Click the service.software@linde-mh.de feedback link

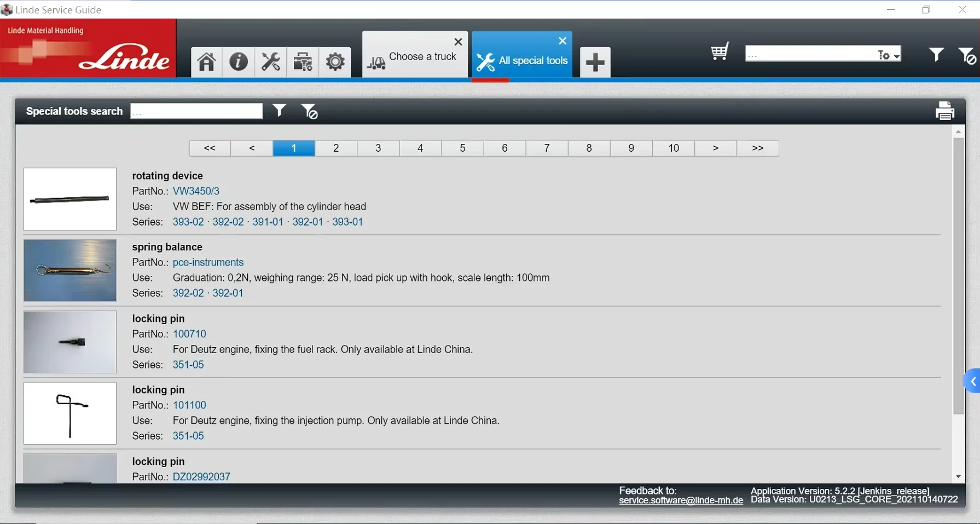click(681, 500)
